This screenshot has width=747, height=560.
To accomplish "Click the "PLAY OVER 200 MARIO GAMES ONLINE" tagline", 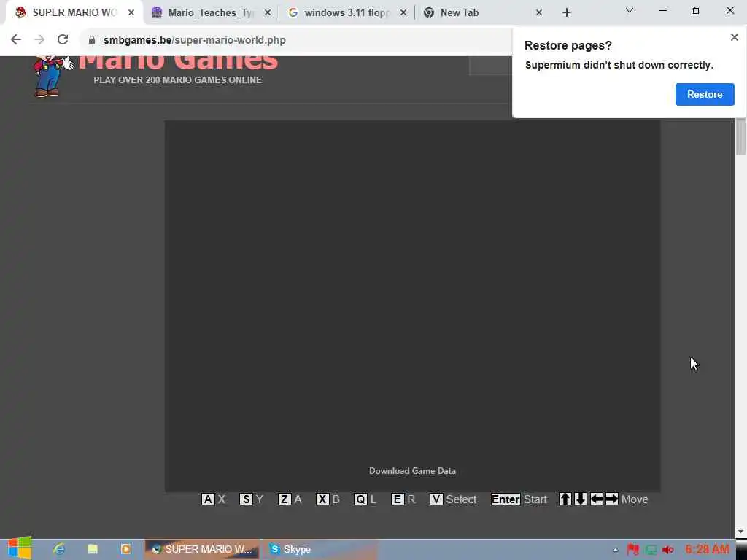I will pyautogui.click(x=178, y=80).
